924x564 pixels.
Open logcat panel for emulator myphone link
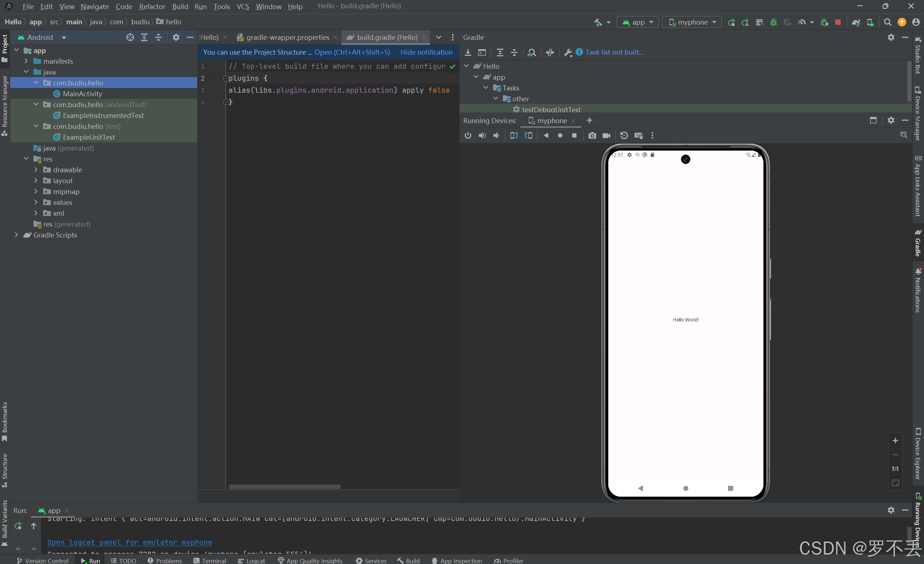pyautogui.click(x=129, y=542)
